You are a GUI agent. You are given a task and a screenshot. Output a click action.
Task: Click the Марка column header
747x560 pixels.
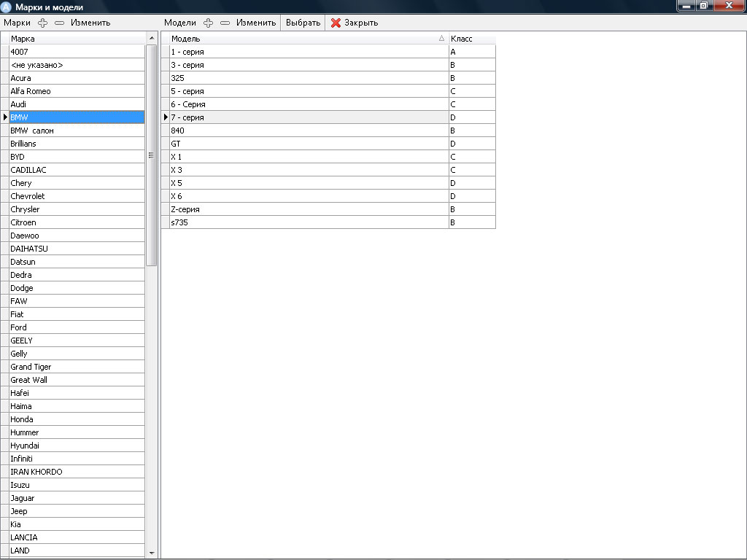77,39
